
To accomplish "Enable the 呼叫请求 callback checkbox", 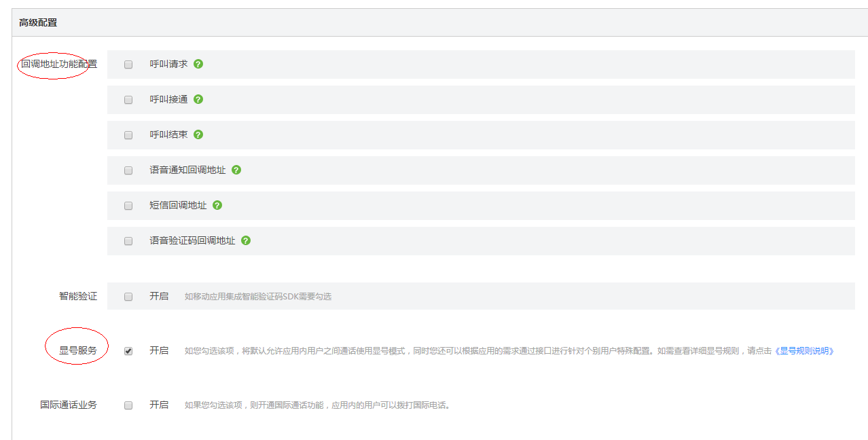I will tap(128, 65).
